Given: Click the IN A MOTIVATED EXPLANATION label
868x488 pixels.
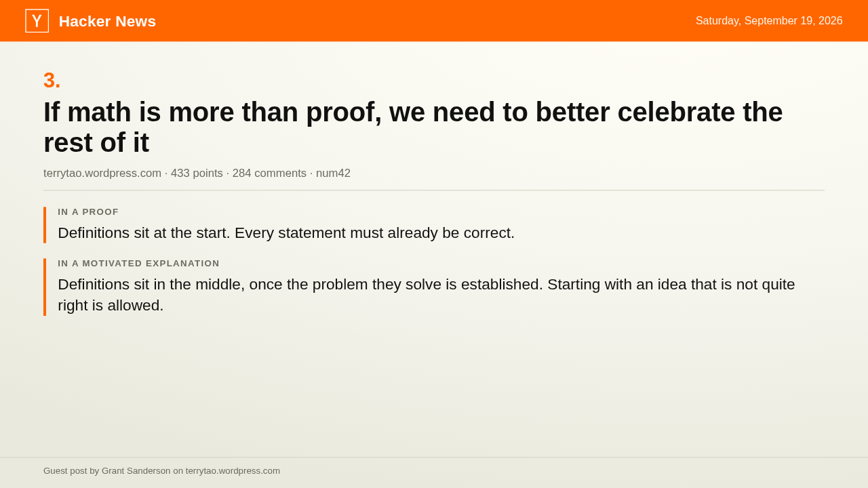Looking at the screenshot, I should click(138, 264).
